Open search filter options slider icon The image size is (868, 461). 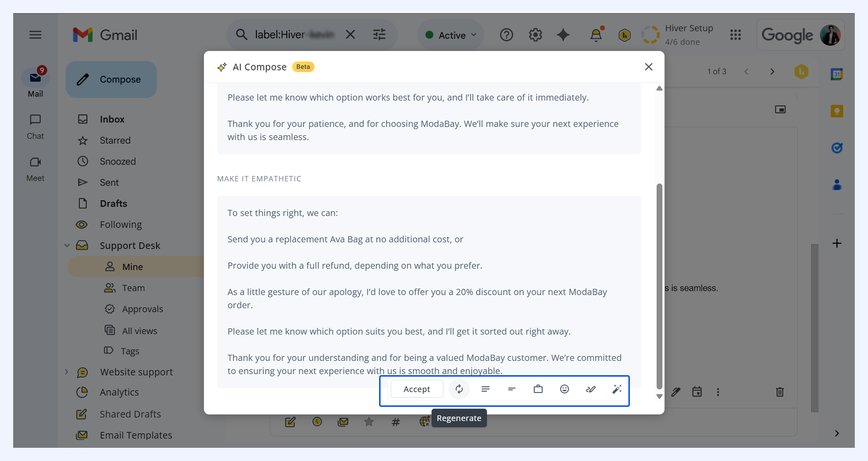click(x=379, y=35)
